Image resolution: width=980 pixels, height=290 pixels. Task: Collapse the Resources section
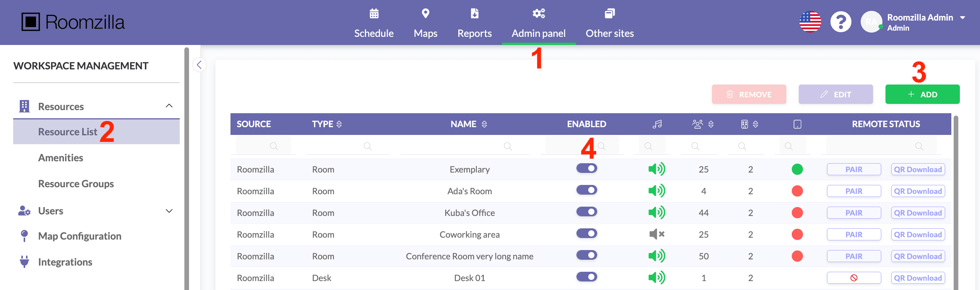(x=169, y=106)
